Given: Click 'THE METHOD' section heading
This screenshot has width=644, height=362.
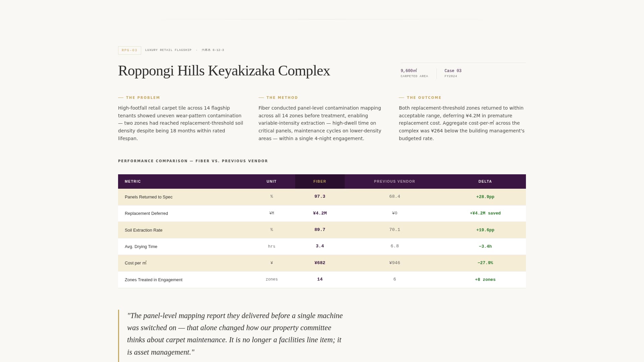Looking at the screenshot, I should tap(282, 98).
